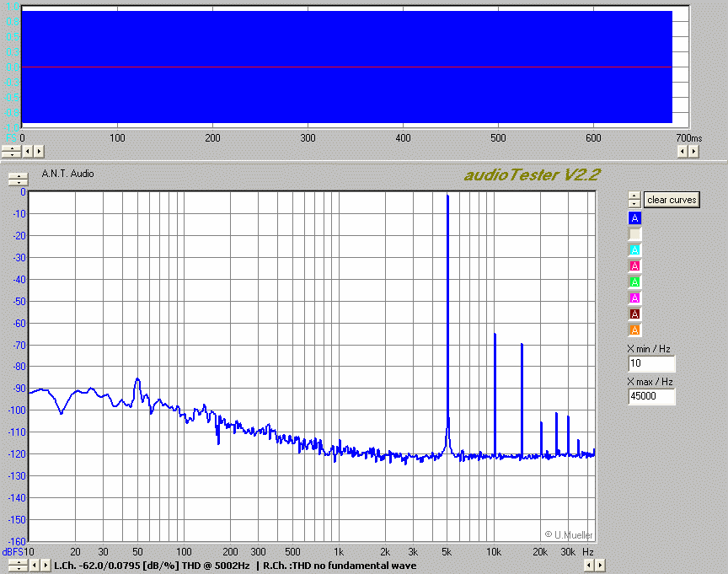Click the blue curve A slot
This screenshot has height=574, width=728.
(635, 218)
